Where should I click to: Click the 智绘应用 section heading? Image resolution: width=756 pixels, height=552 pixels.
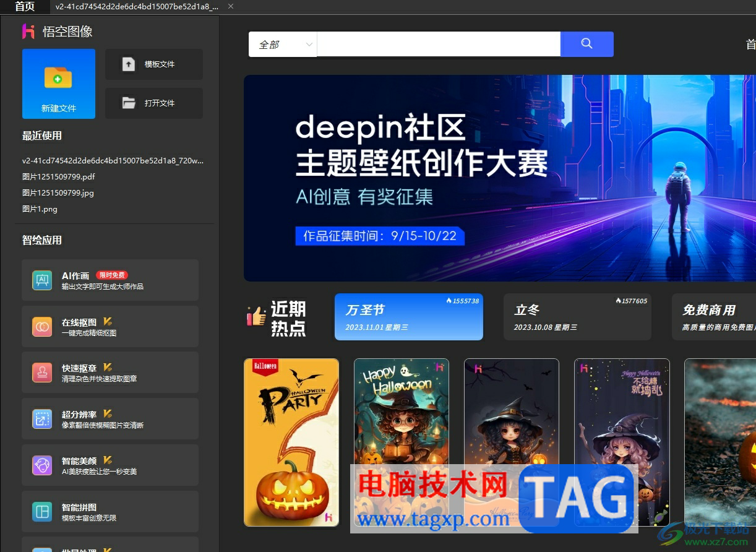point(42,240)
